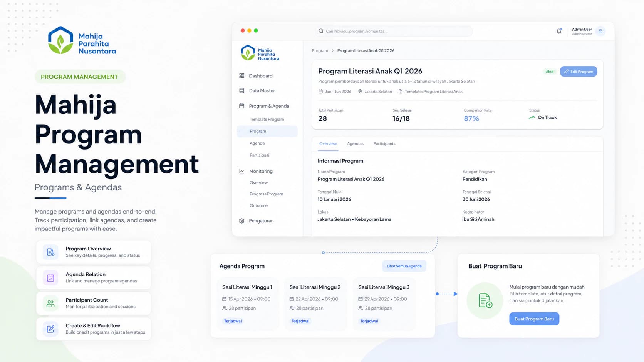Click Terjadwal badge on Sesi Literasi Minggu 1
644x362 pixels.
click(233, 321)
